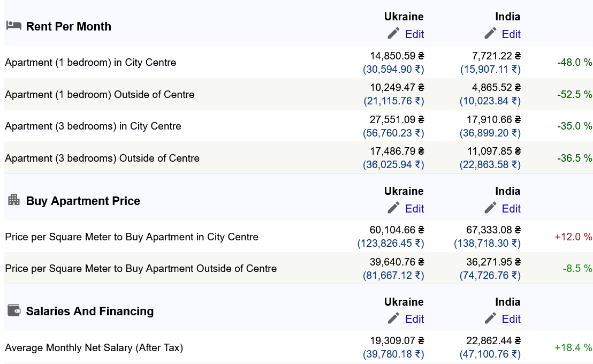The image size is (593, 364).
Task: Click the +12.0 % price difference value
Action: pyautogui.click(x=573, y=237)
